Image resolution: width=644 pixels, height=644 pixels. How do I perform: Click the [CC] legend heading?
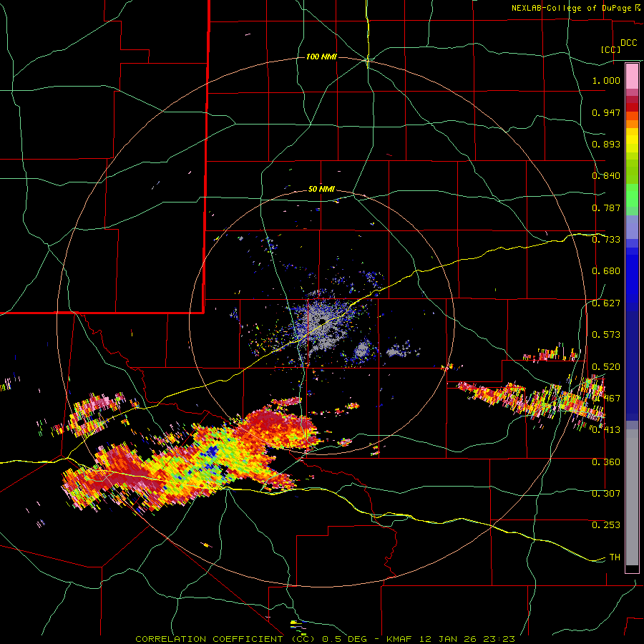click(x=611, y=49)
